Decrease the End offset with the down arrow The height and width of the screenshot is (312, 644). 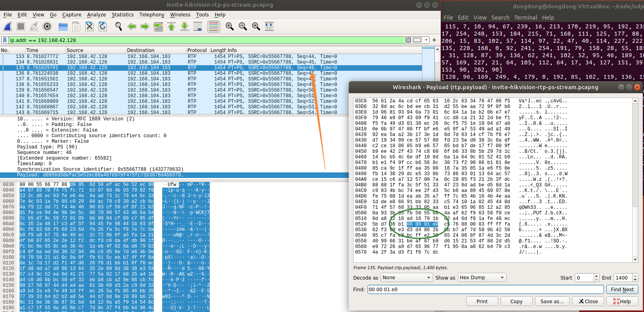pos(635,280)
